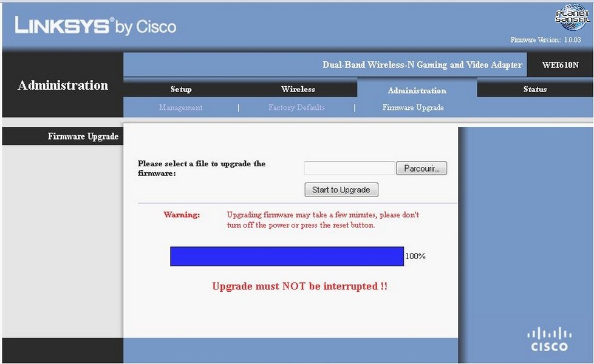Open the Management sub-tab

pyautogui.click(x=181, y=107)
